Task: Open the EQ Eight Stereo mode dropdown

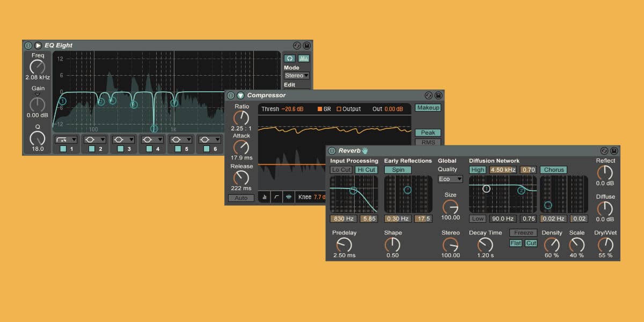Action: [297, 76]
